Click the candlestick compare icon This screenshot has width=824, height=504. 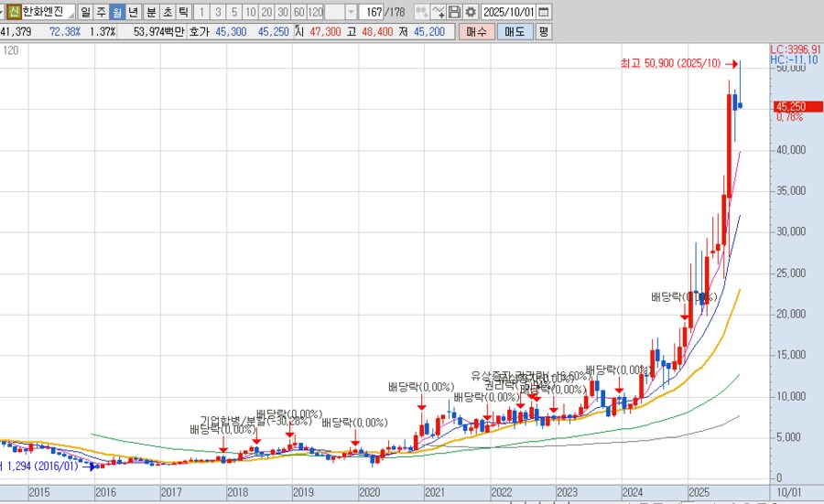[421, 12]
